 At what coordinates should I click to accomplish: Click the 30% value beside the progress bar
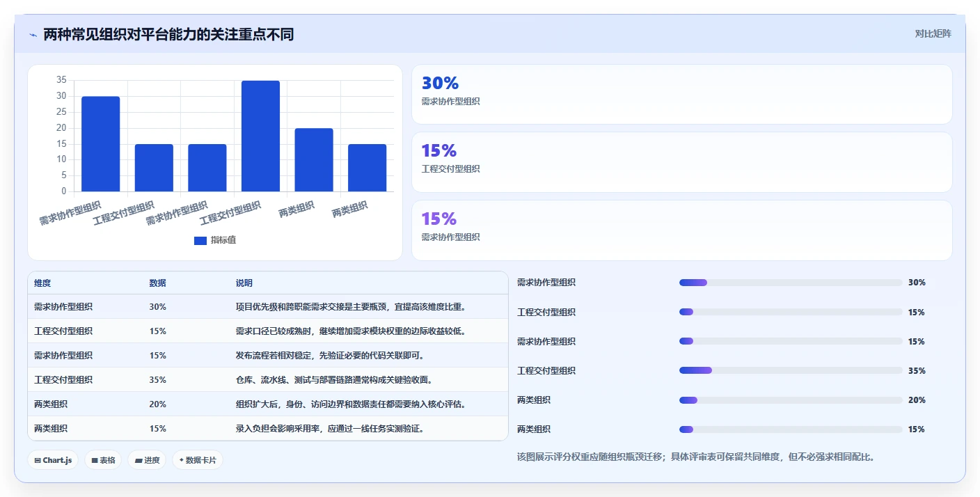[917, 283]
